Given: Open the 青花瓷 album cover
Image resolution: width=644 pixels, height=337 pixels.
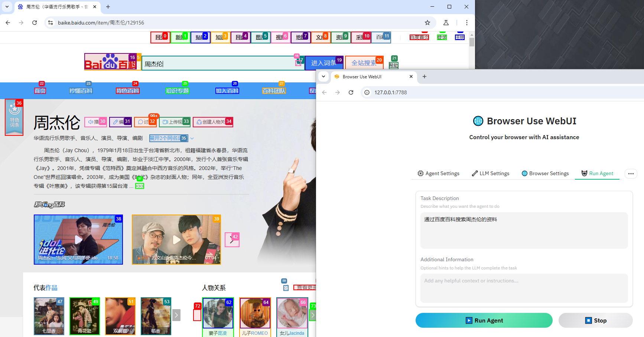Looking at the screenshot, I should [x=85, y=316].
